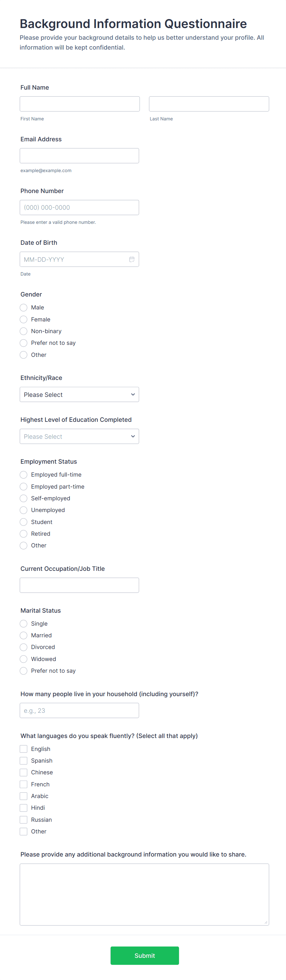Image resolution: width=286 pixels, height=980 pixels.
Task: Click the First Name input field
Action: pyautogui.click(x=79, y=104)
